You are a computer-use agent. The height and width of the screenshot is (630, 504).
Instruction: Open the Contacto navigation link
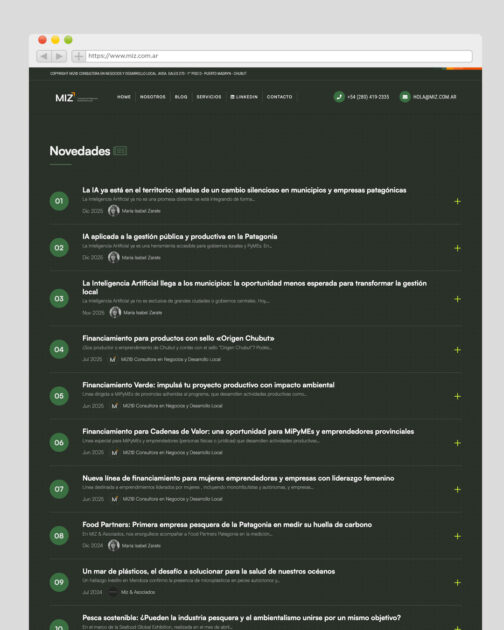[279, 97]
